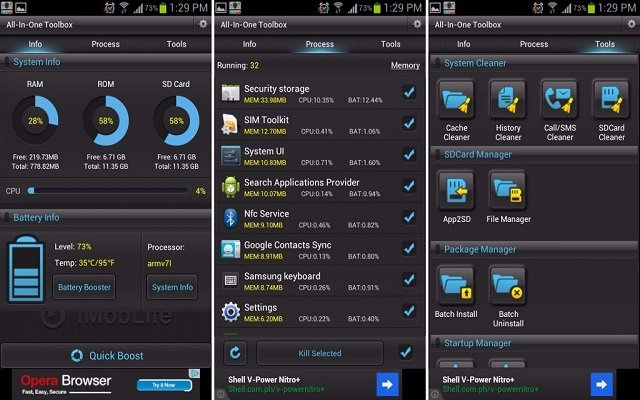The image size is (640, 400).
Task: Tap the Quick Boost button
Action: coord(106,355)
